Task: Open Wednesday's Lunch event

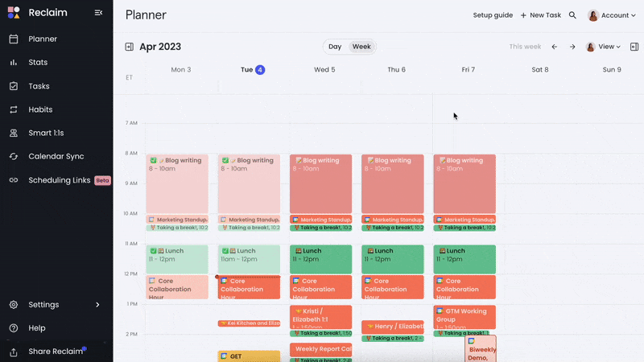Action: coord(320,259)
